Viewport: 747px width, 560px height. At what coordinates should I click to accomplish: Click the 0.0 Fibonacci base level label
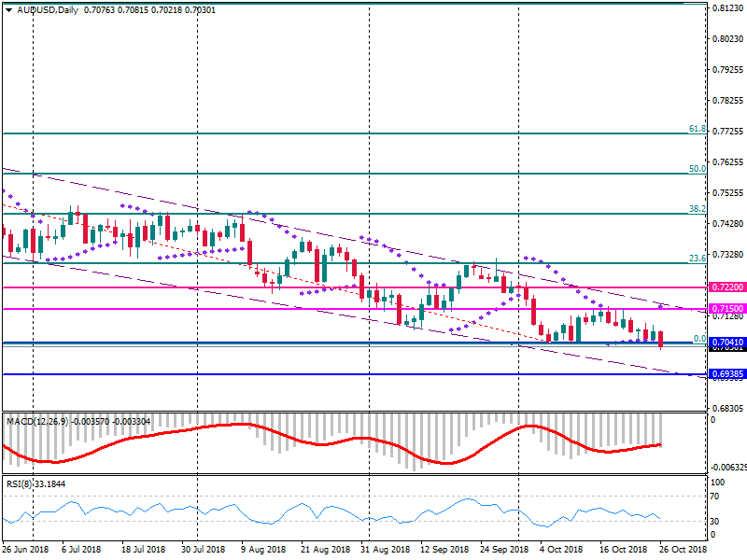[698, 339]
